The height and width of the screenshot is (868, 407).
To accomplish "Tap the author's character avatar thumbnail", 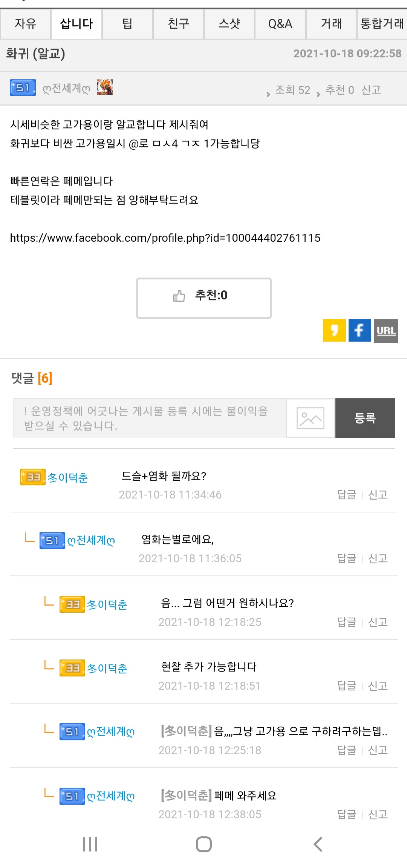I will click(x=105, y=87).
